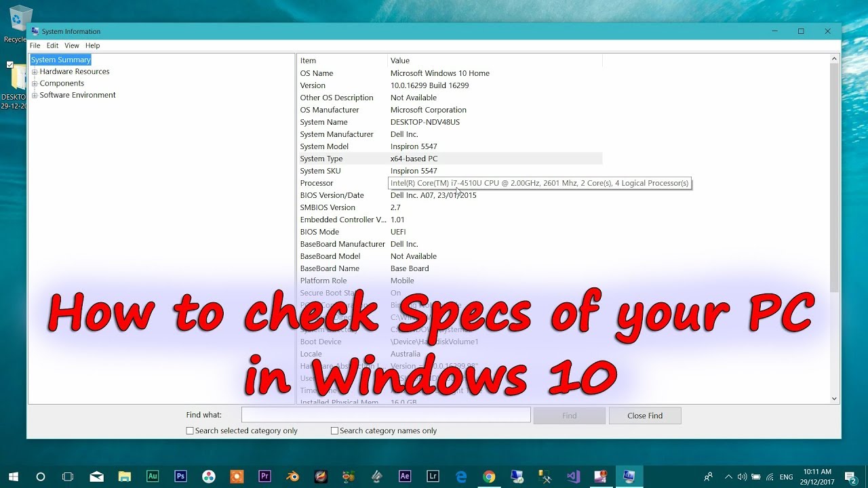The width and height of the screenshot is (868, 488).
Task: Select the Components tree label
Action: (62, 83)
